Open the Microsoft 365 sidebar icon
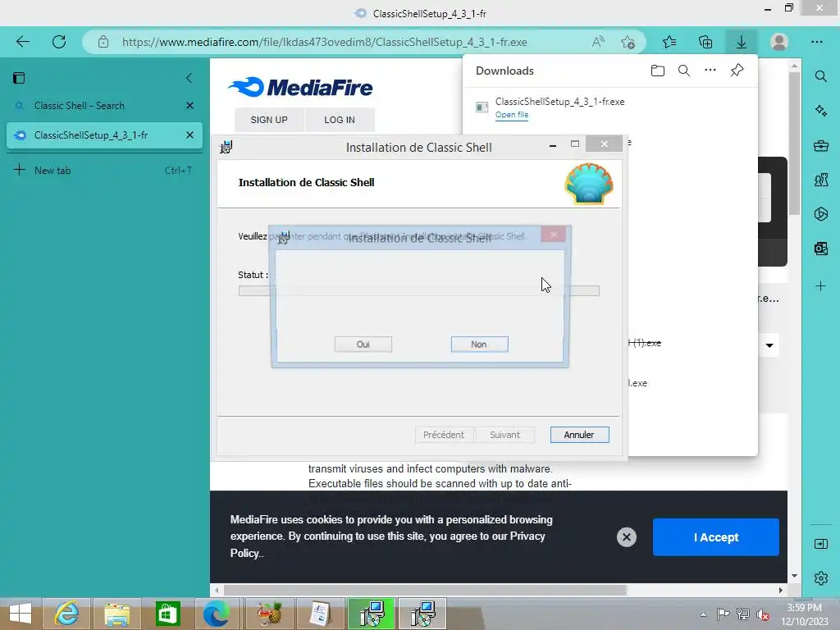 point(820,214)
